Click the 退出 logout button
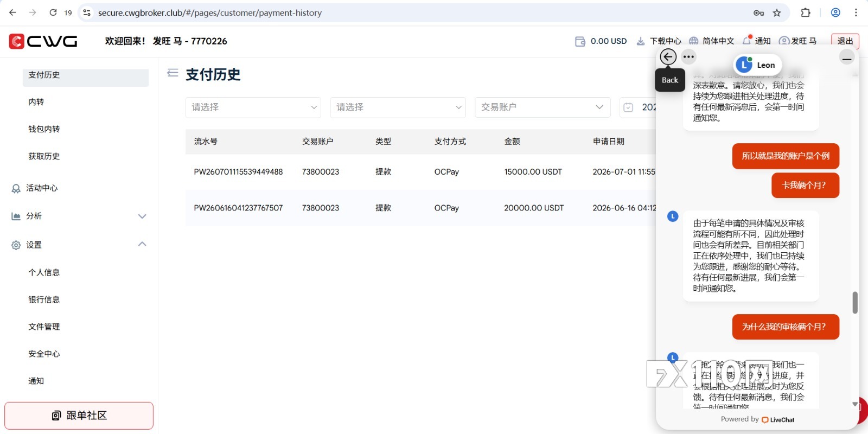This screenshot has width=868, height=434. pyautogui.click(x=845, y=41)
